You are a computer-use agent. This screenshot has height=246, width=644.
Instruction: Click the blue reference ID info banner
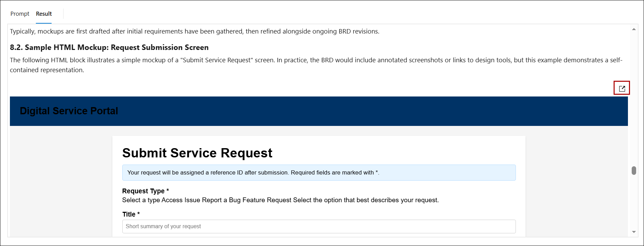[x=318, y=173]
